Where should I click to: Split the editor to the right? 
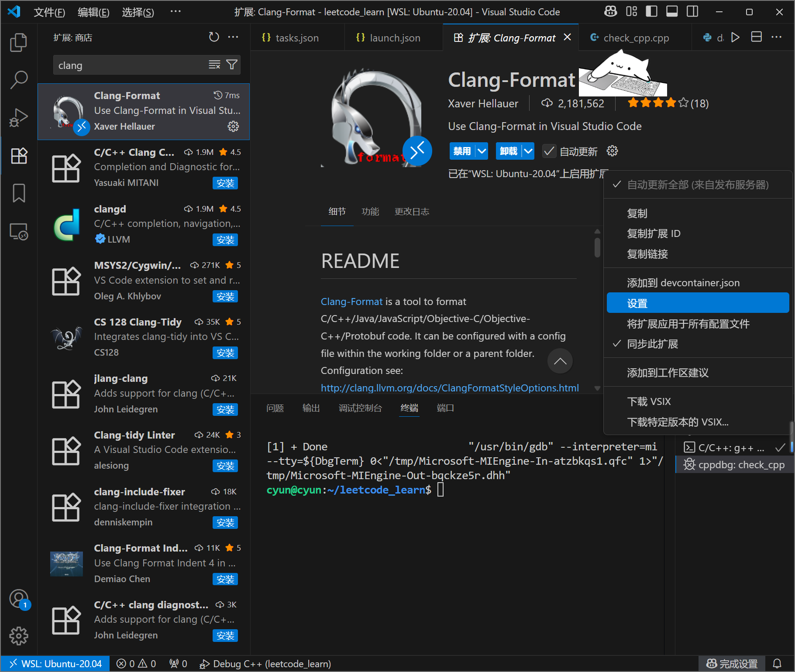pos(757,37)
